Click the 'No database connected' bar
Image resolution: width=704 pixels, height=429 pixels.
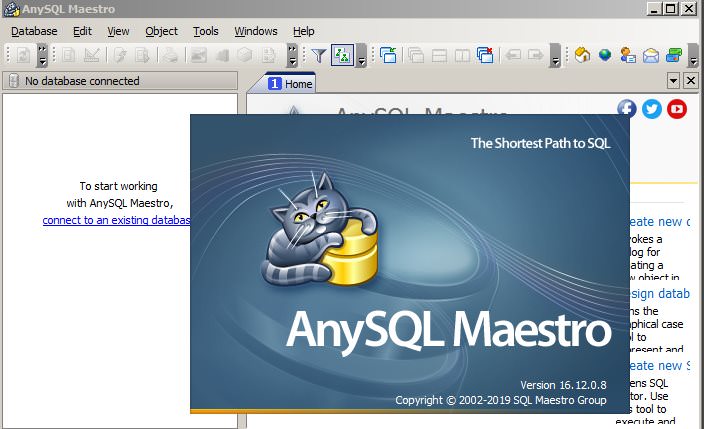[x=120, y=81]
